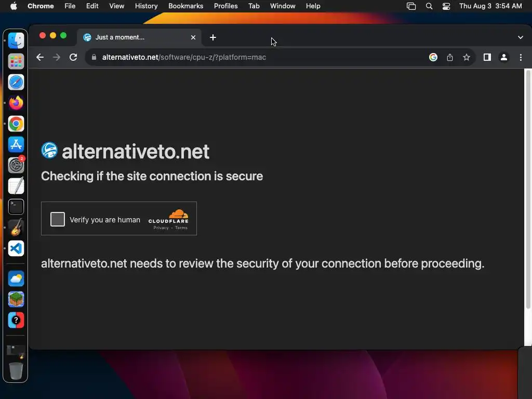The image size is (532, 399).
Task: Open the Apple menu
Action: point(14,6)
